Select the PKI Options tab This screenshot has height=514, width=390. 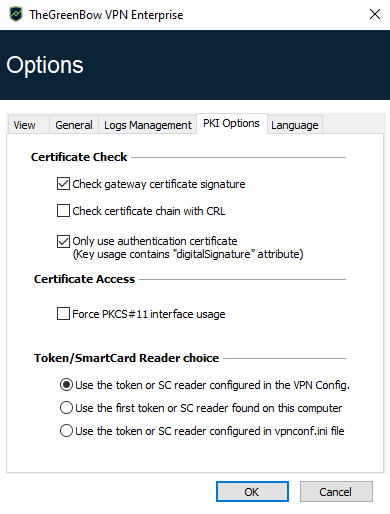(232, 123)
